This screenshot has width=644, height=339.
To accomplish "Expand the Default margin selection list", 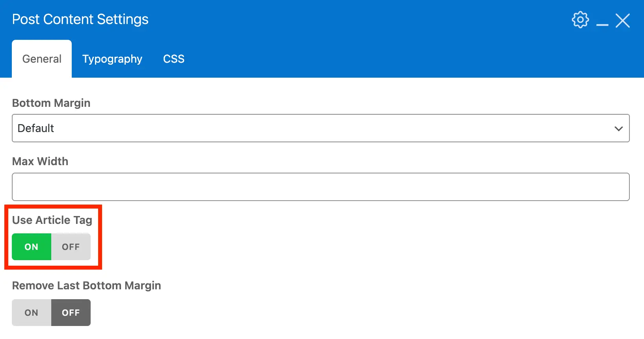I will coord(321,128).
